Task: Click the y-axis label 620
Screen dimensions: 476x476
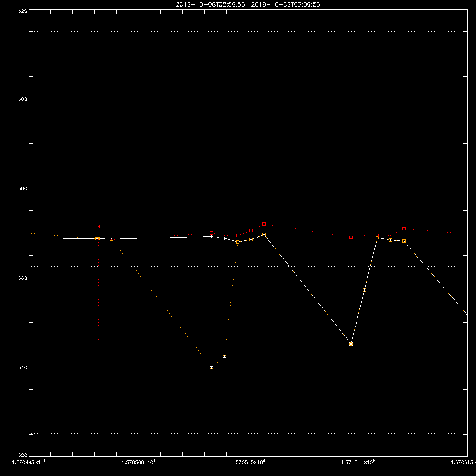Action: (23, 11)
